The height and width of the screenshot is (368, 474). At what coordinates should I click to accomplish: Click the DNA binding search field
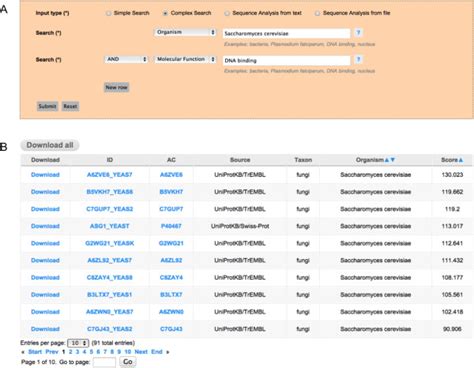click(x=286, y=60)
